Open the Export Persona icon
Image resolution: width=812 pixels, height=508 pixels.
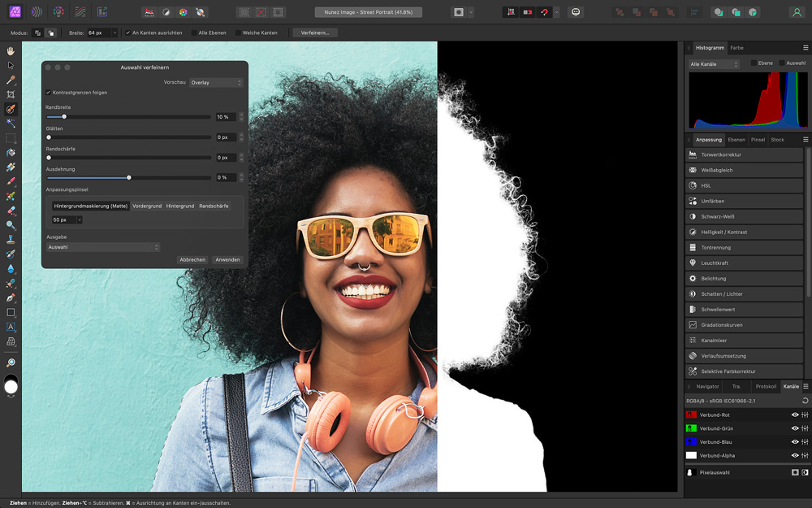tap(101, 12)
